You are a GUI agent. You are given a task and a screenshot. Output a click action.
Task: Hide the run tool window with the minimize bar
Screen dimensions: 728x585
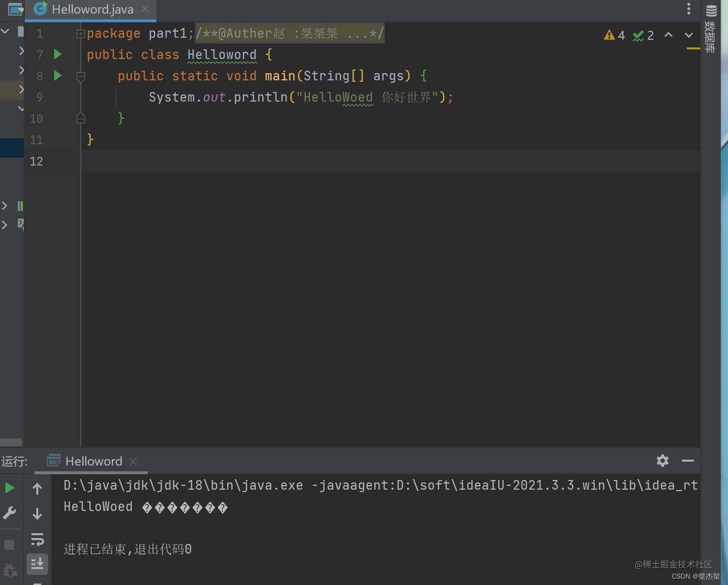(x=688, y=461)
